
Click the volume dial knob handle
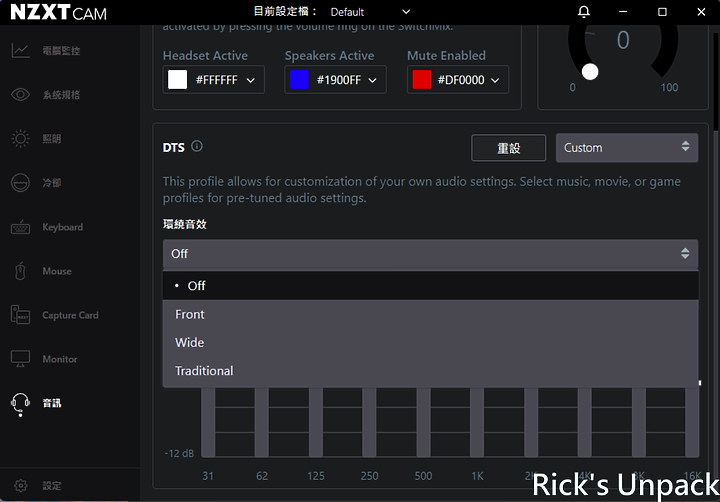590,72
